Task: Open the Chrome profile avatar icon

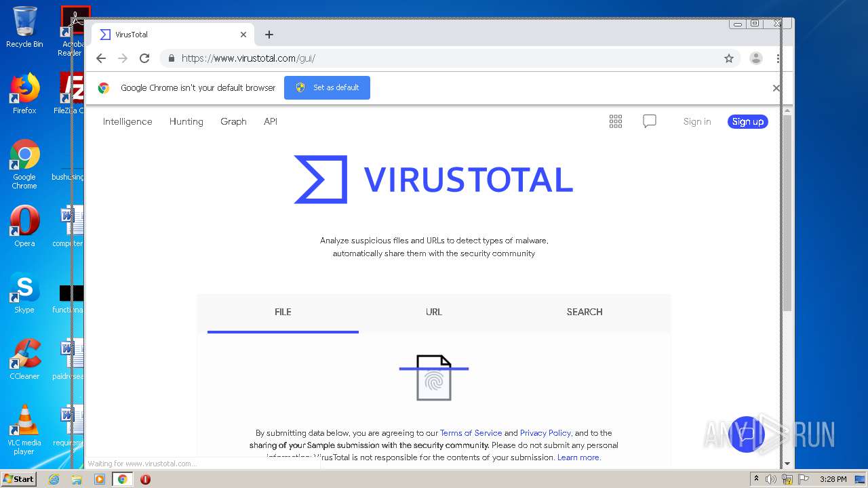Action: [756, 58]
